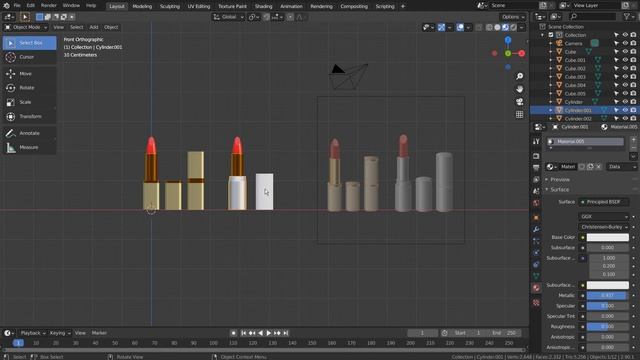
Task: Toggle selectability arrow for Cube.005
Action: pyautogui.click(x=617, y=93)
